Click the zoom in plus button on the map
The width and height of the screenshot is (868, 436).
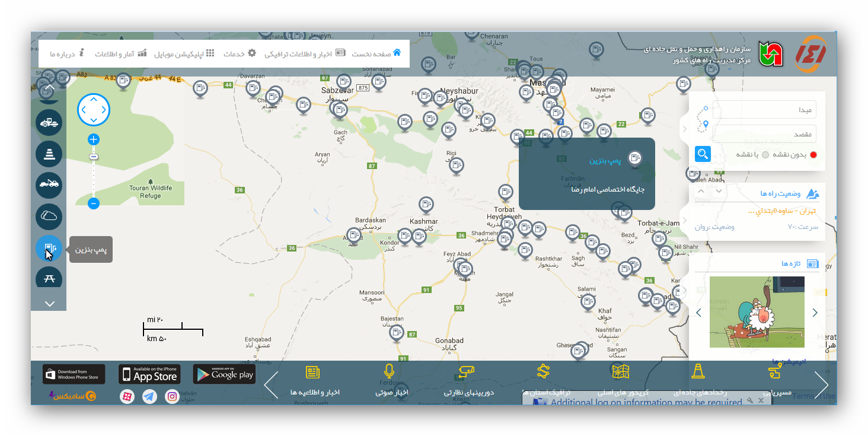click(94, 140)
